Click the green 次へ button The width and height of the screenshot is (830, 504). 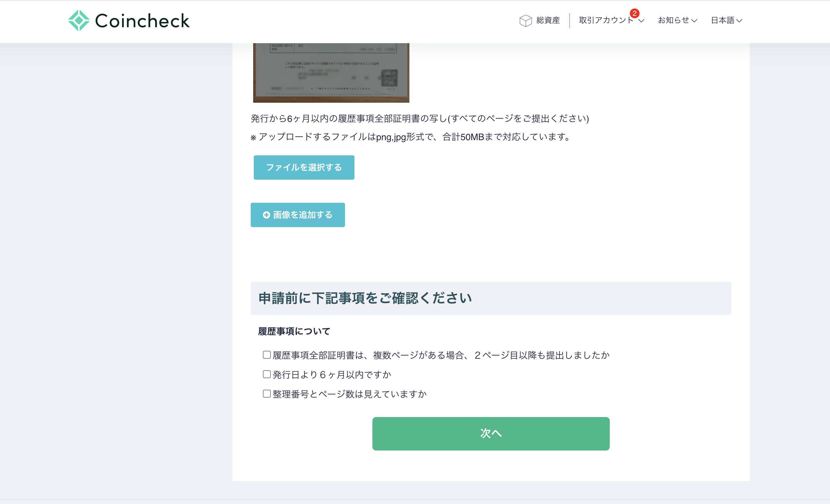[x=491, y=434]
